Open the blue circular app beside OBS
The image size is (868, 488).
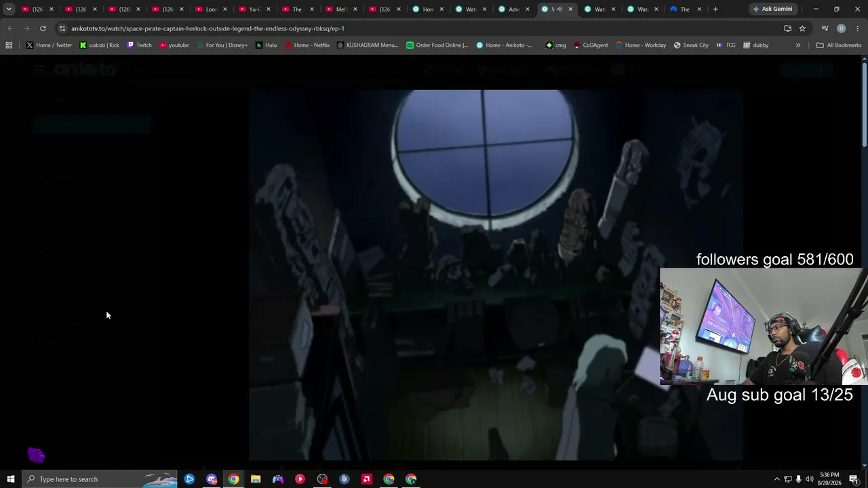click(344, 479)
